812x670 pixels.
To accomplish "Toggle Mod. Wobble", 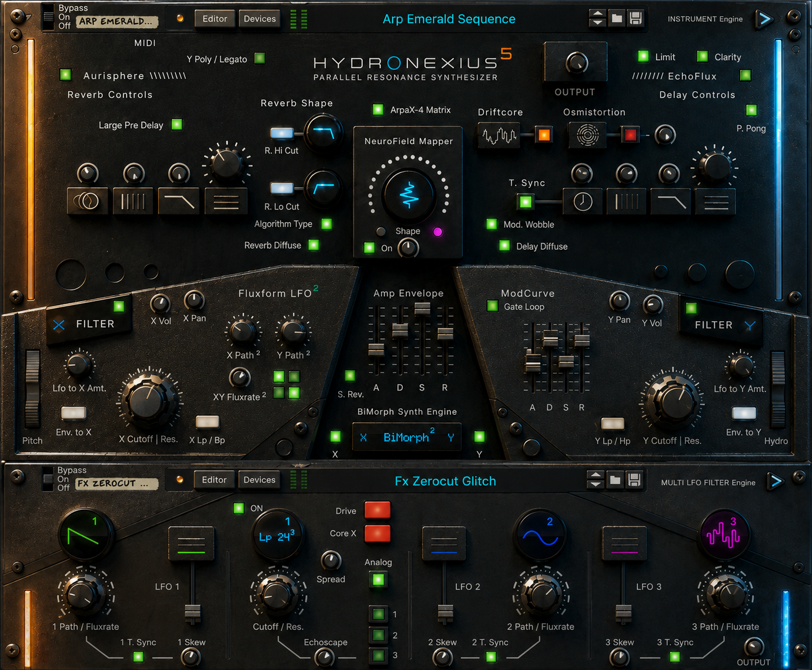I will pyautogui.click(x=492, y=224).
